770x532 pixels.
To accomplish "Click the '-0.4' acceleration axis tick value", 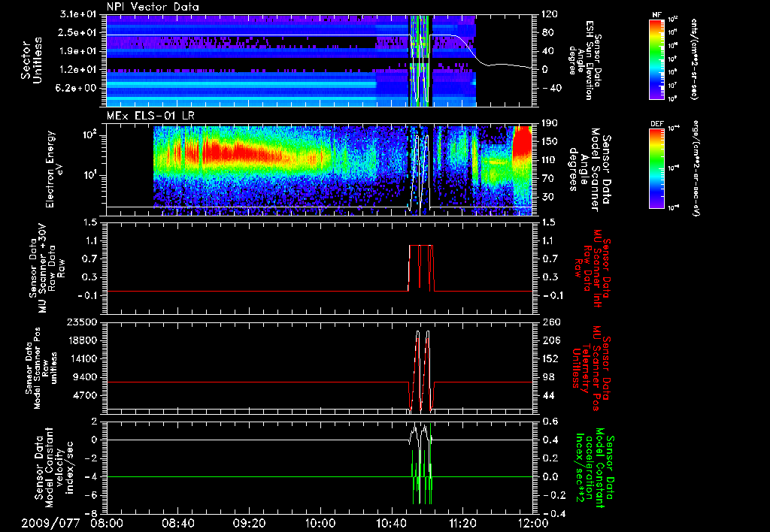I will click(x=553, y=513).
